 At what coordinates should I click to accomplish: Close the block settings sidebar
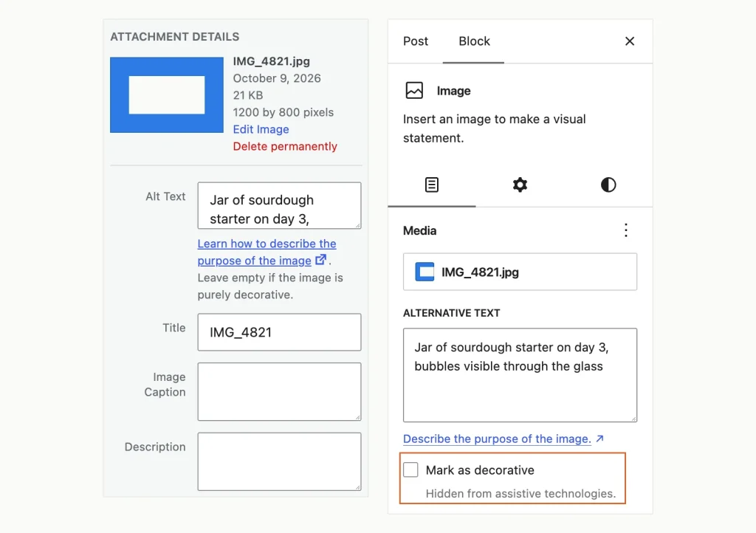point(629,41)
